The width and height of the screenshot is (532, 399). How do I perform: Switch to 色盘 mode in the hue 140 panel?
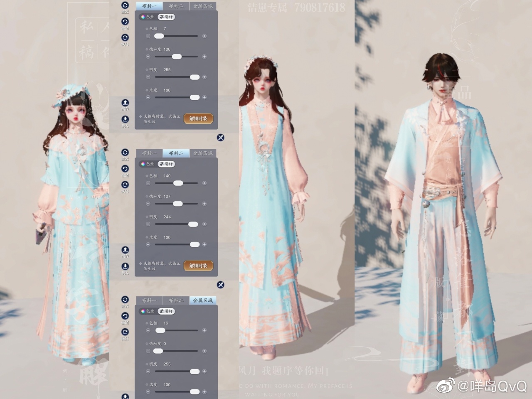(x=148, y=164)
